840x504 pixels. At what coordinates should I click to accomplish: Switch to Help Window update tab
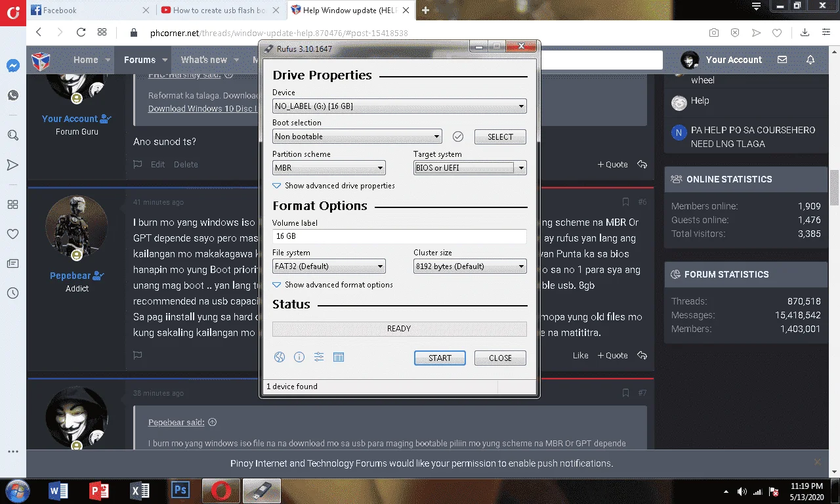pos(352,10)
